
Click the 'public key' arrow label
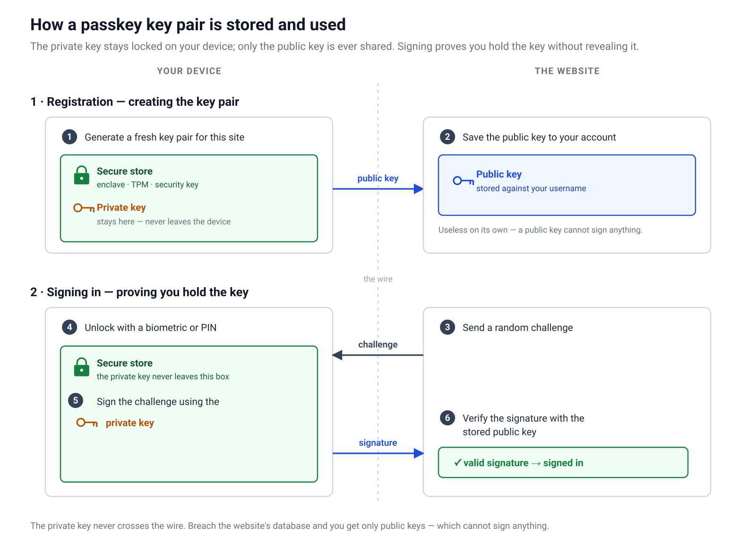coord(378,178)
